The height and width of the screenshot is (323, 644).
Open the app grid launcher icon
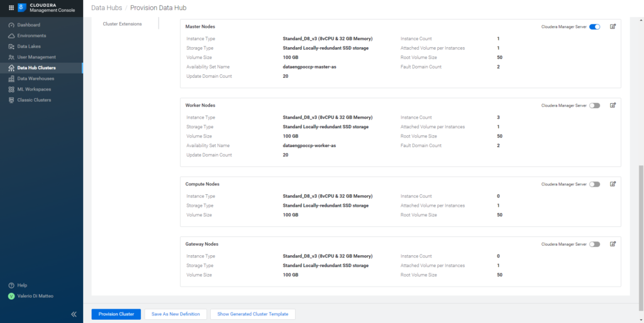click(x=11, y=8)
